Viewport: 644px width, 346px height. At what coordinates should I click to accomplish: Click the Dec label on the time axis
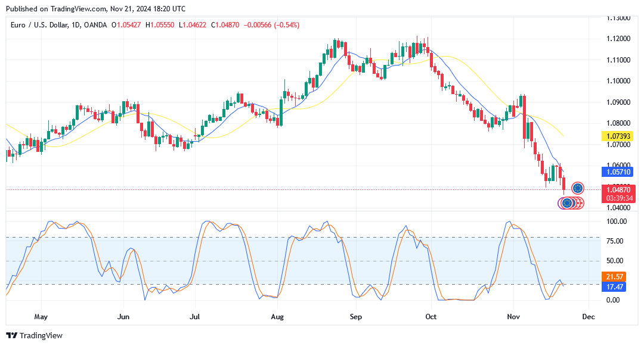589,317
